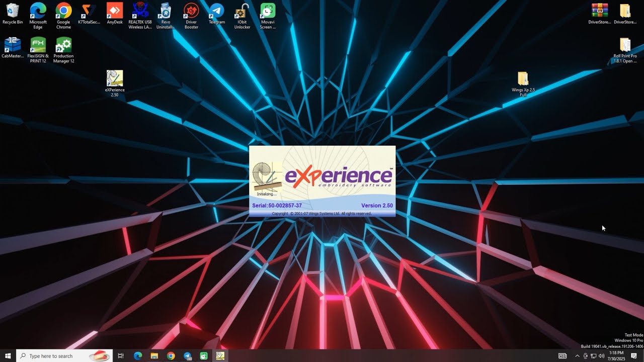Select the Revo Uninstaller desktop shortcut
644x362 pixels.
pos(166,16)
